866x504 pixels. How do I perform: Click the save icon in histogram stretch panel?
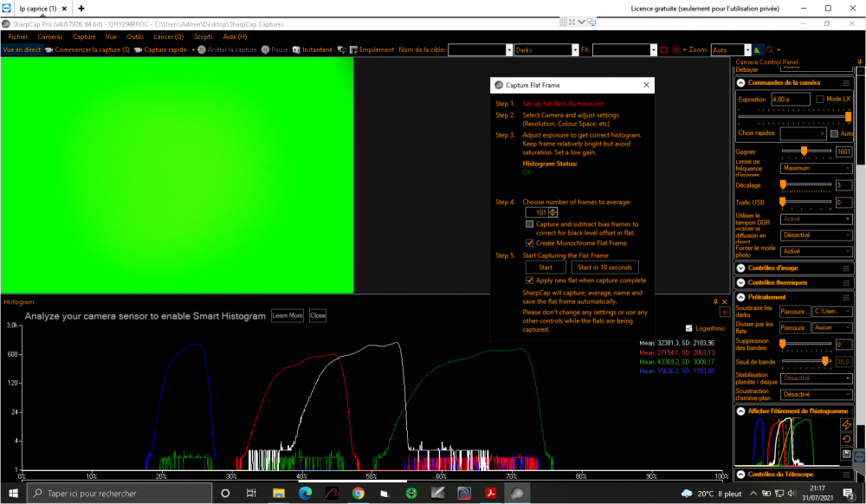click(x=847, y=453)
